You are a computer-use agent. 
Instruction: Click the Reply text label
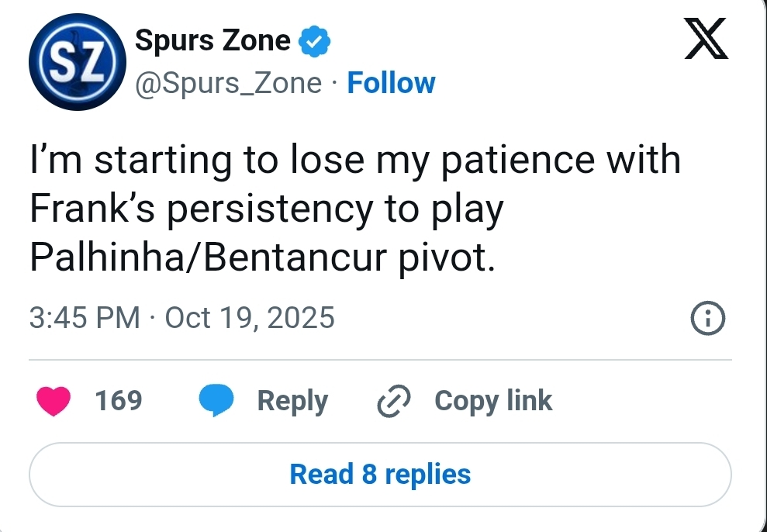[292, 401]
